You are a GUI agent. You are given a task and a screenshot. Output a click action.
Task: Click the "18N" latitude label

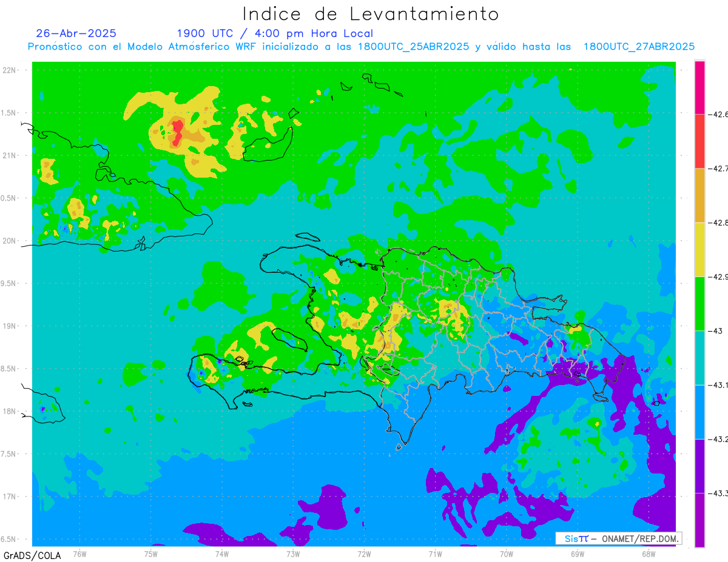click(9, 411)
